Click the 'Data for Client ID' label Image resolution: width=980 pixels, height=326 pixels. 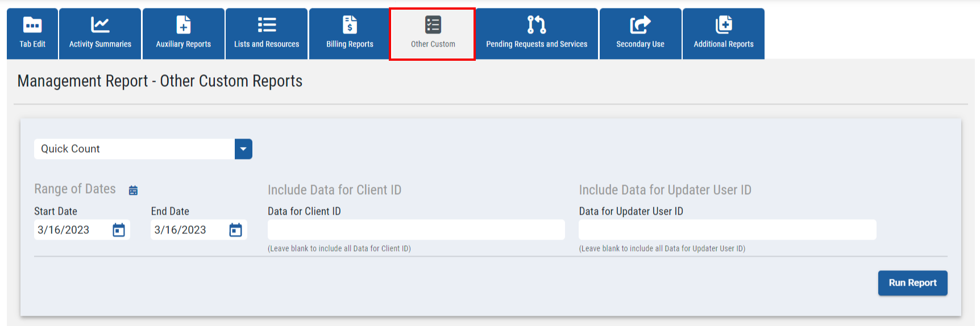pos(304,211)
